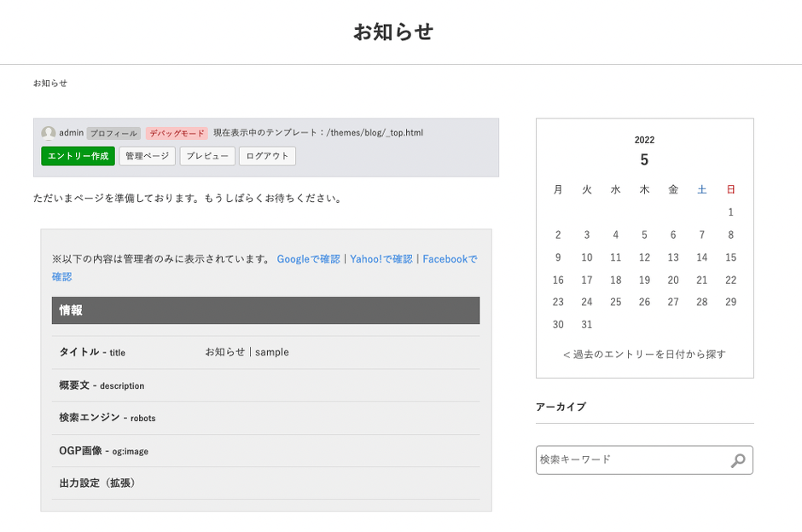
Task: Click the お知らせ page title heading
Action: coord(393,32)
